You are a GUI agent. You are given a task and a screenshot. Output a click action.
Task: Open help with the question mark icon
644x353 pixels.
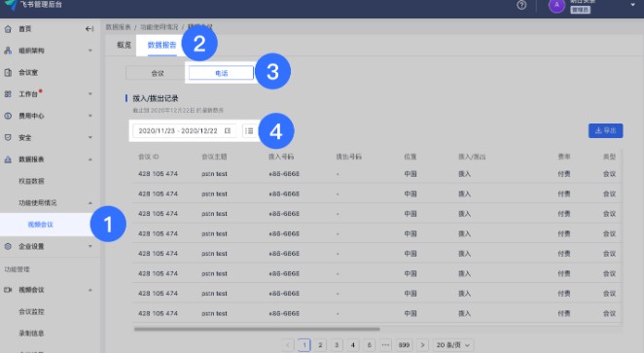tap(521, 5)
